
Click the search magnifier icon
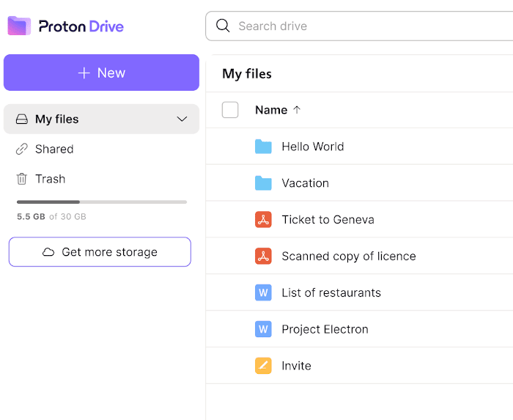pyautogui.click(x=223, y=26)
